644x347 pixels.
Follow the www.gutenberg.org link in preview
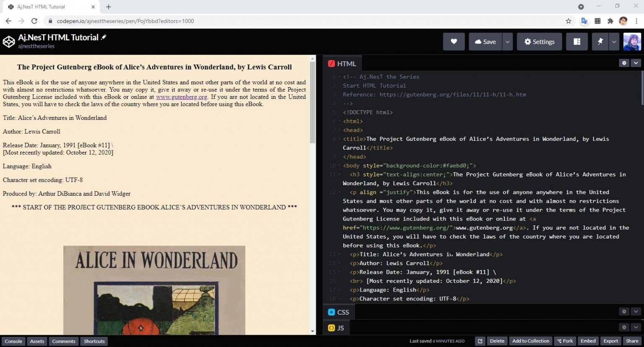point(182,97)
